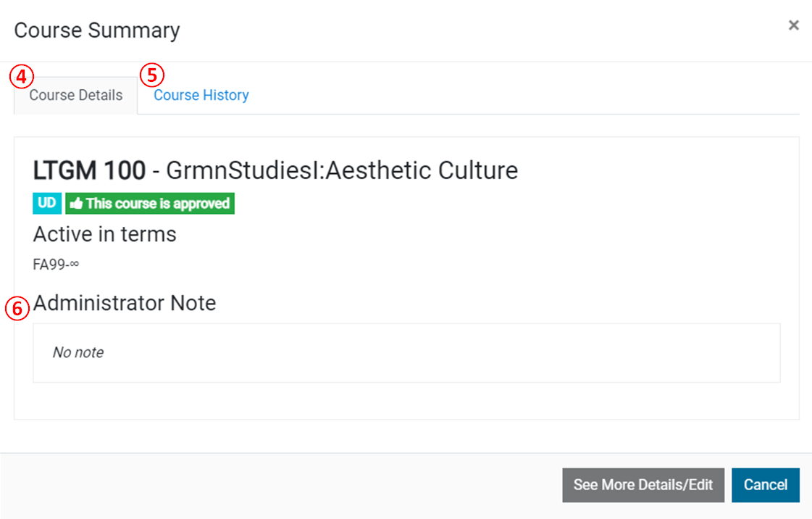Click the infinity symbol in FA99-∞
The width and height of the screenshot is (812, 519).
[x=75, y=263]
